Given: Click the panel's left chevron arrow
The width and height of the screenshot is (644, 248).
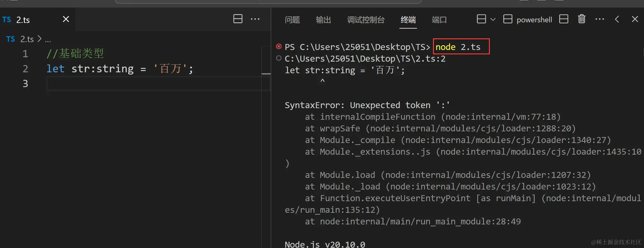Looking at the screenshot, I should (x=617, y=19).
